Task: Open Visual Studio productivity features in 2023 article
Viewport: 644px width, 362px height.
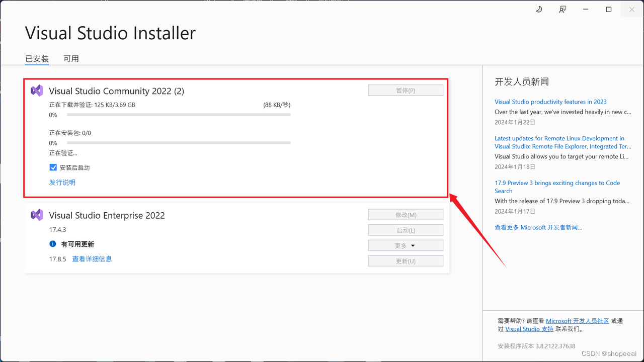Action: (x=550, y=102)
